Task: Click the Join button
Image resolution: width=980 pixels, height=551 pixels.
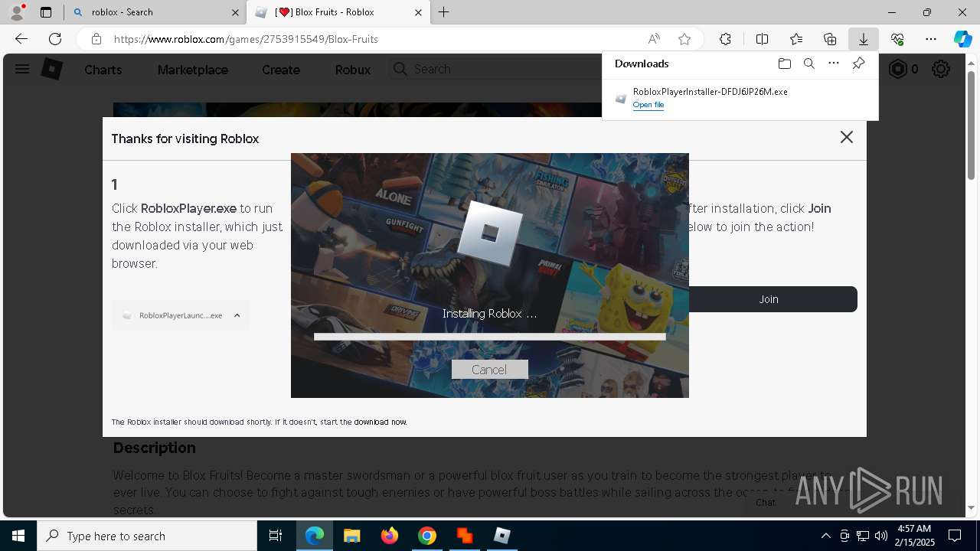Action: (769, 299)
